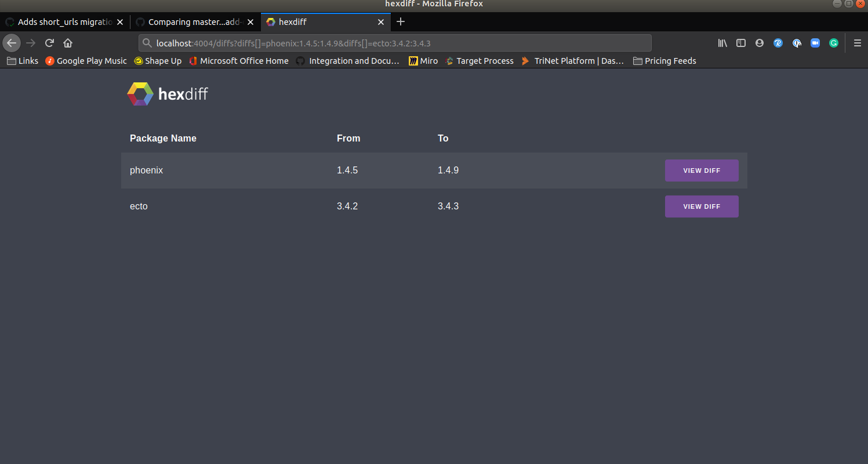868x464 pixels.
Task: Click the blue R extension icon
Action: pos(778,43)
